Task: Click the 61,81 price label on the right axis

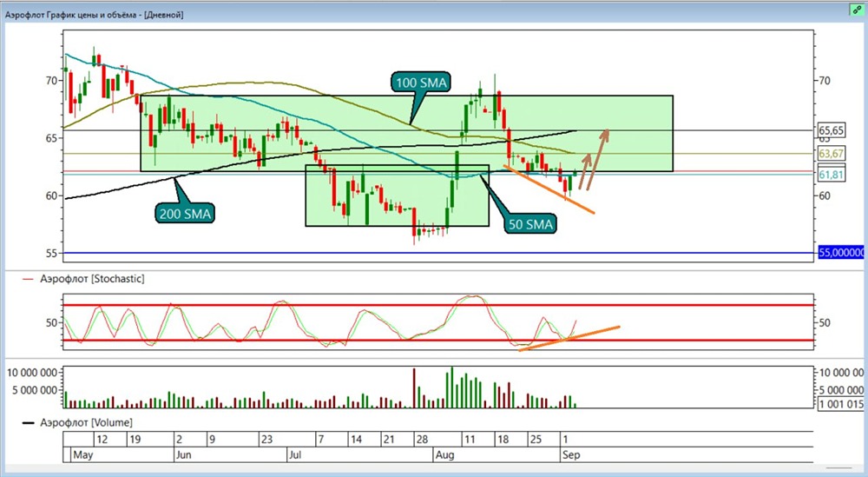Action: (x=831, y=175)
